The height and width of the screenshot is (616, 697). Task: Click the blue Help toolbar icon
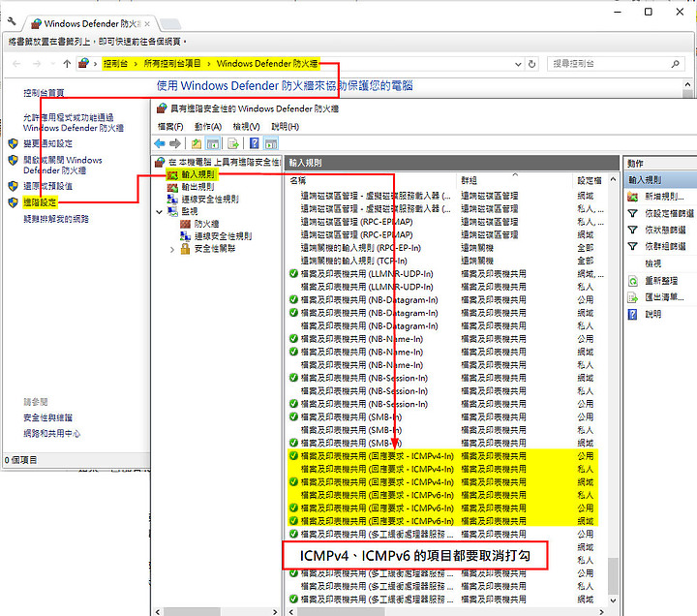[x=255, y=143]
